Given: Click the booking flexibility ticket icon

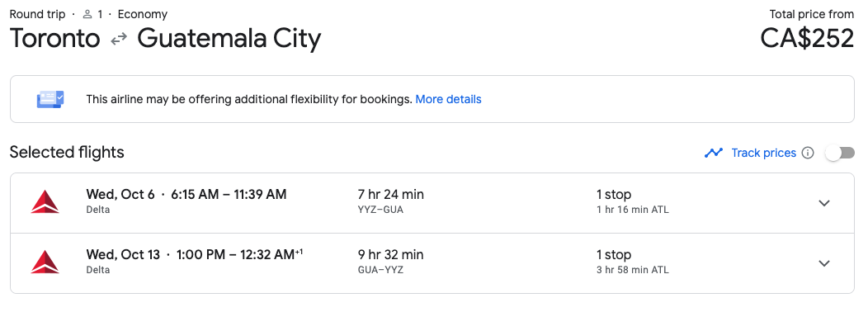Looking at the screenshot, I should (50, 99).
